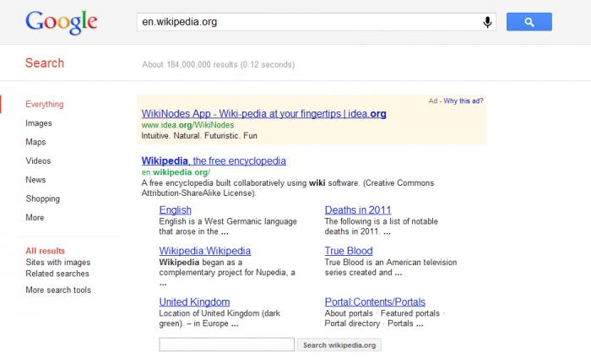Open the Deaths in 2011 sitelink
The image size is (591, 364).
coord(358,210)
